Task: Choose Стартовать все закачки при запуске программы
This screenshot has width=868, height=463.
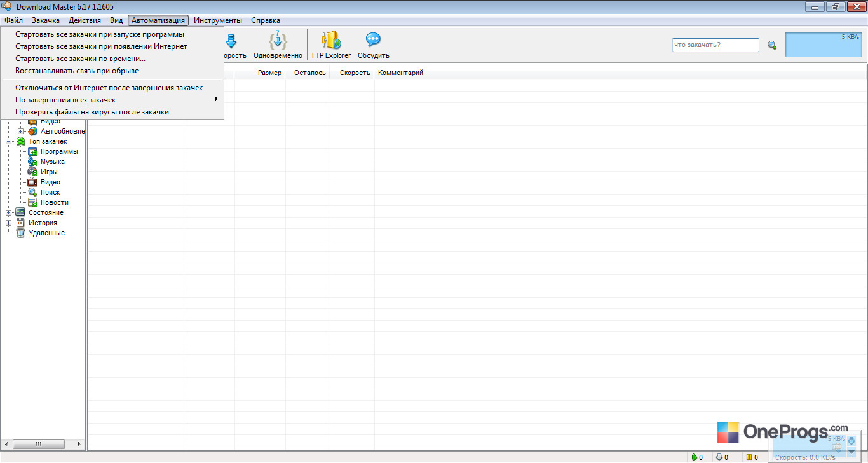Action: pyautogui.click(x=112, y=34)
